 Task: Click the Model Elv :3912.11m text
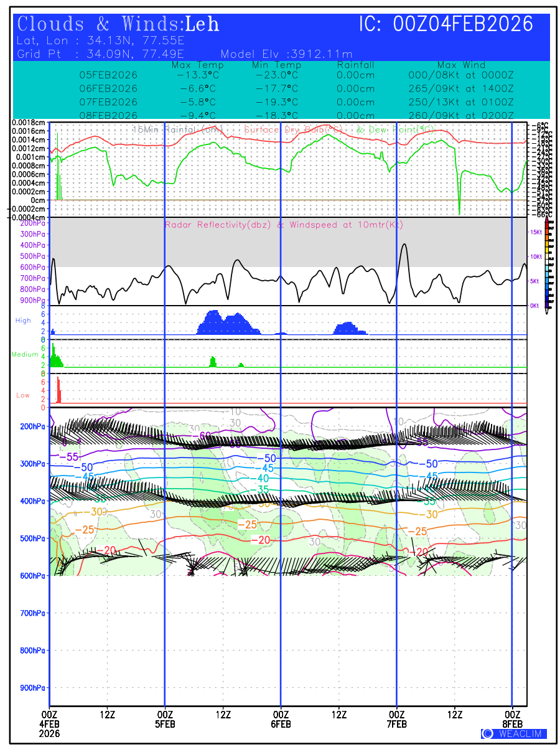pyautogui.click(x=286, y=54)
